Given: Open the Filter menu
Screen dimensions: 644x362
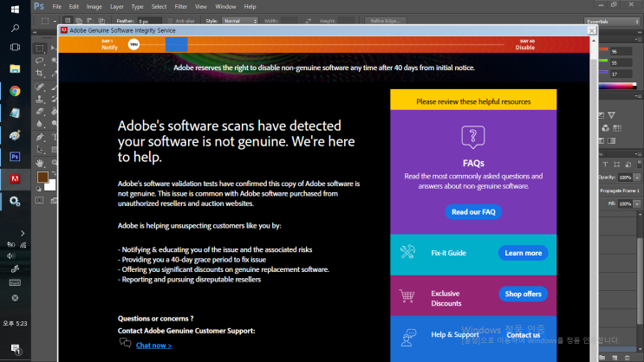Looking at the screenshot, I should pos(180,7).
